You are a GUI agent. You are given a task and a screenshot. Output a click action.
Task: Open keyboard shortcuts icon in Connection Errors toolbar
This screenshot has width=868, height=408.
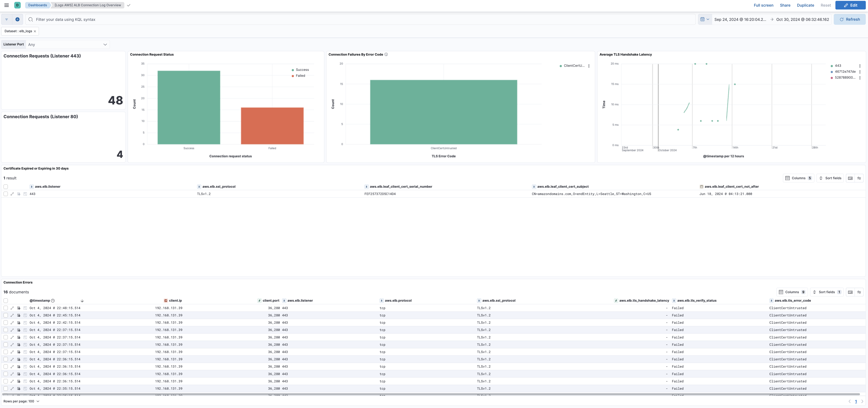[851, 292]
